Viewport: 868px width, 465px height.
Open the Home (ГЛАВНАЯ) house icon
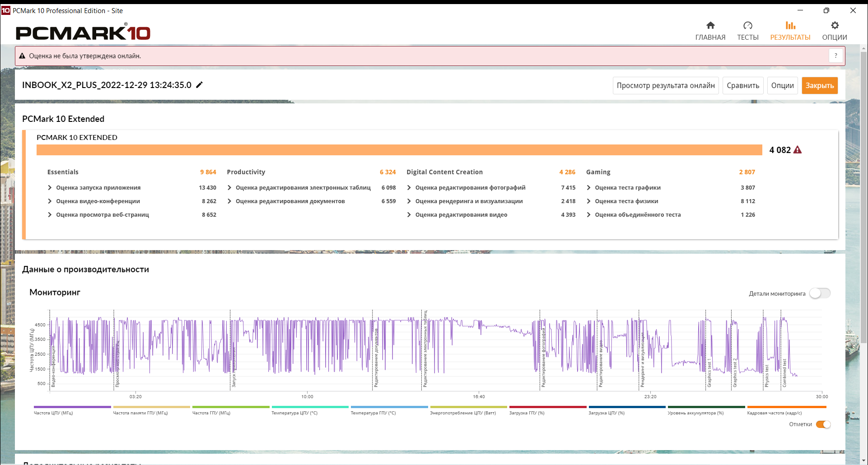[x=710, y=25]
